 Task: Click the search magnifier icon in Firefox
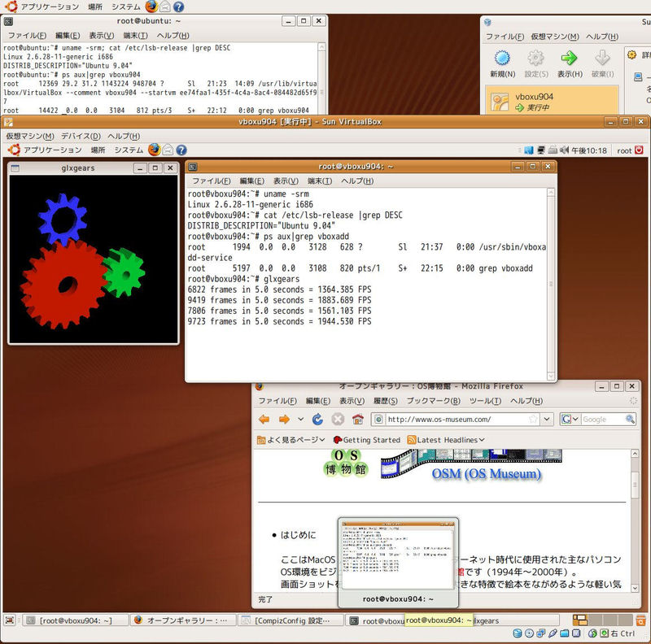point(630,419)
